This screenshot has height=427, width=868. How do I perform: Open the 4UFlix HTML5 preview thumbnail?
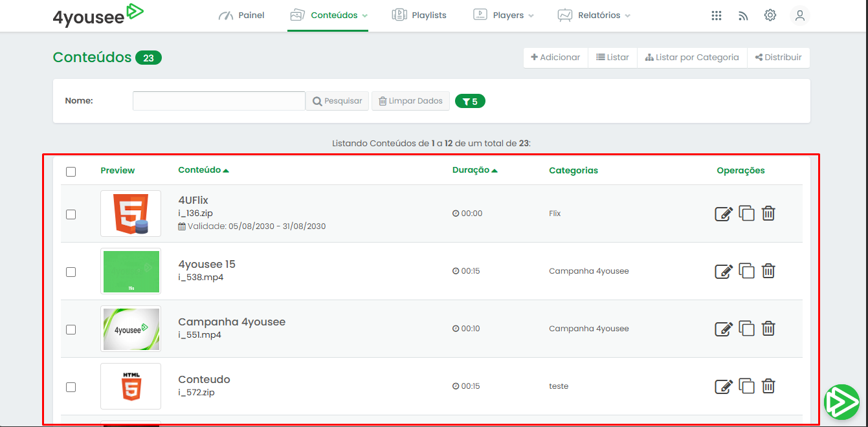click(131, 213)
